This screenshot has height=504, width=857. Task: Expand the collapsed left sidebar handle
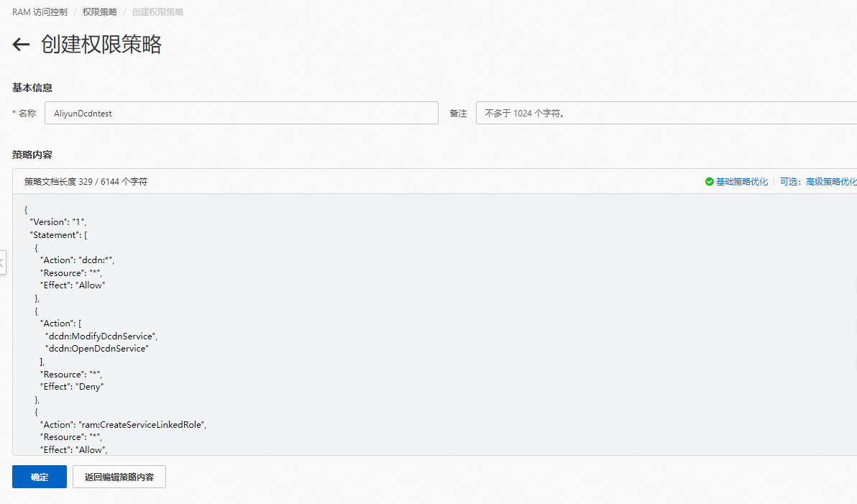[x=2, y=262]
